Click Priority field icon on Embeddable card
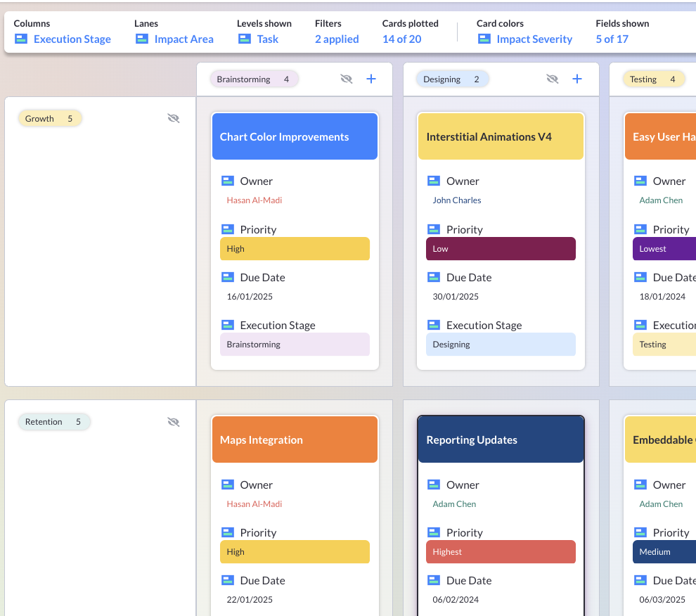This screenshot has width=696, height=616. [640, 532]
